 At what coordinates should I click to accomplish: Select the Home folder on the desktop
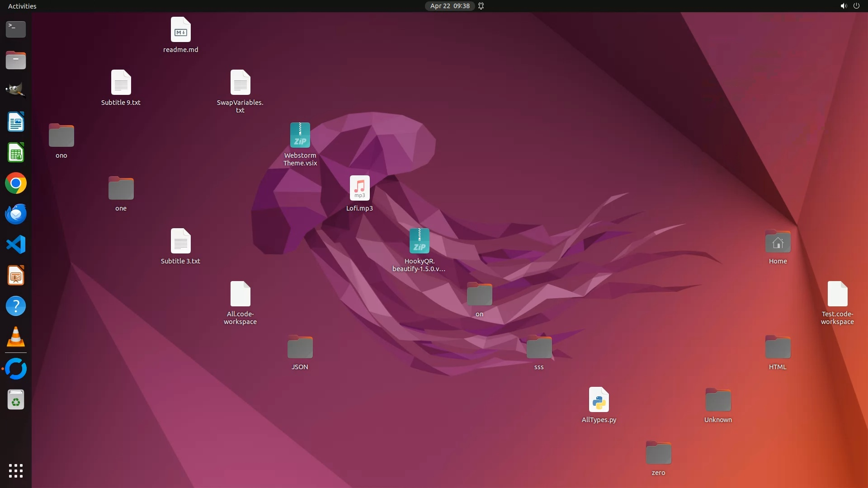click(x=778, y=243)
